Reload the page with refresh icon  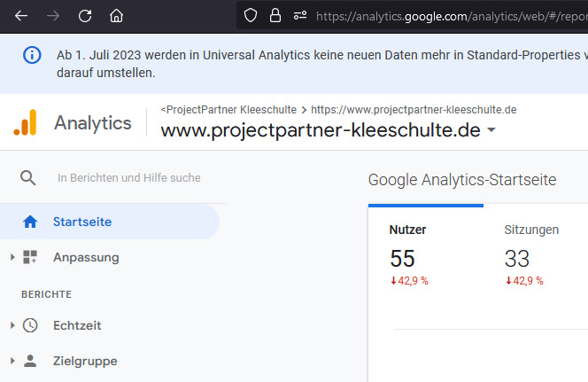pyautogui.click(x=85, y=16)
